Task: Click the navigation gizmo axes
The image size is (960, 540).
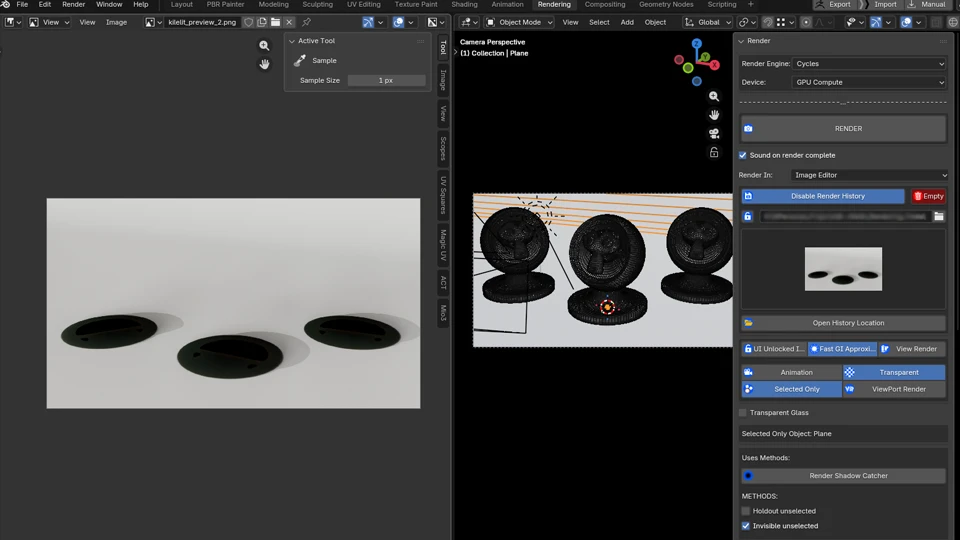Action: [x=698, y=61]
